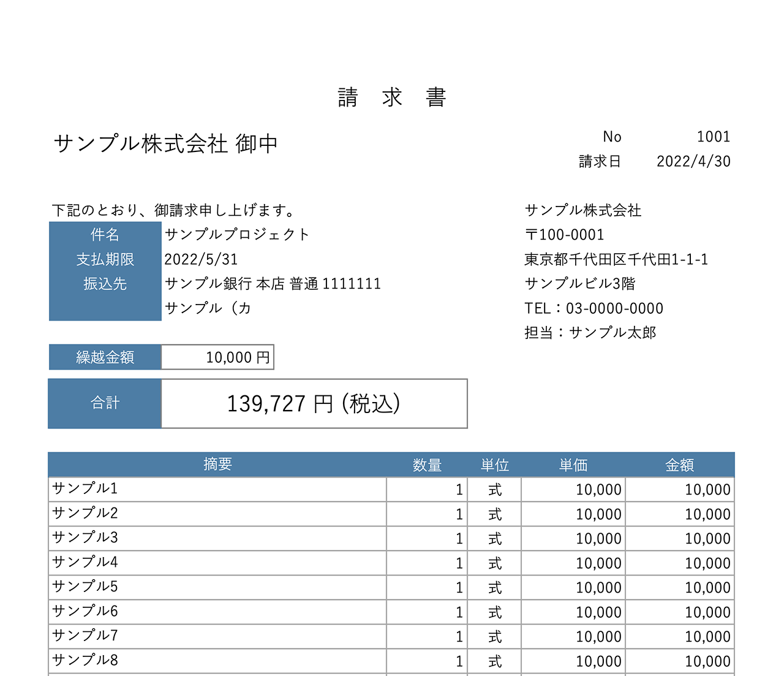The width and height of the screenshot is (784, 676).
Task: Click the 請求書 document title
Action: coord(392,97)
